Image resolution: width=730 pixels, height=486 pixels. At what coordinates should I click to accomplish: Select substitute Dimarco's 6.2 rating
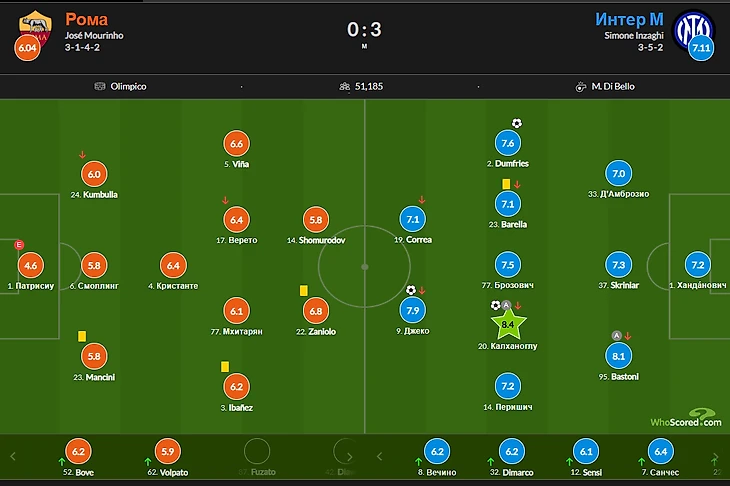click(x=511, y=451)
